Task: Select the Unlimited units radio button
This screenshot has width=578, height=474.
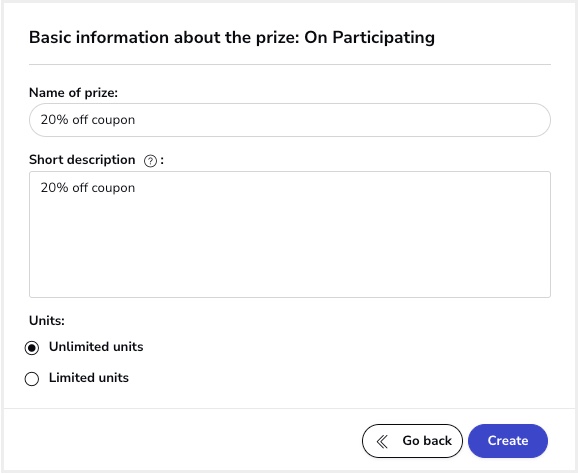Action: click(32, 348)
